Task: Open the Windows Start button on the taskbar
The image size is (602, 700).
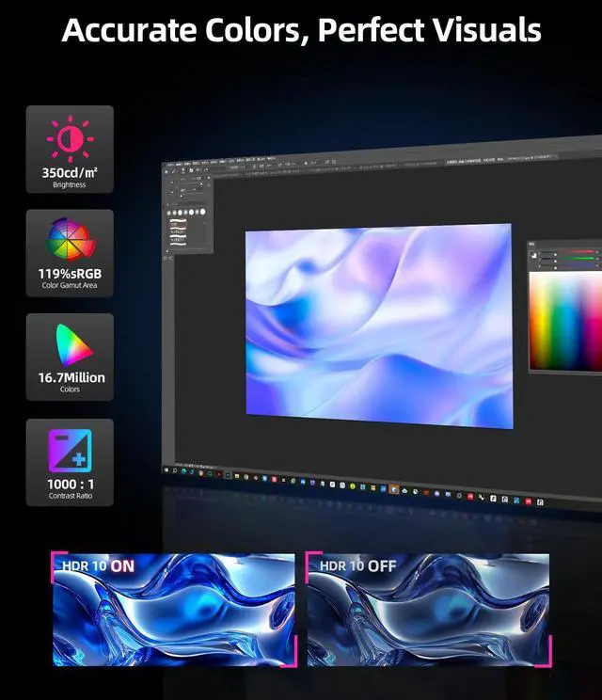Action: (x=166, y=468)
